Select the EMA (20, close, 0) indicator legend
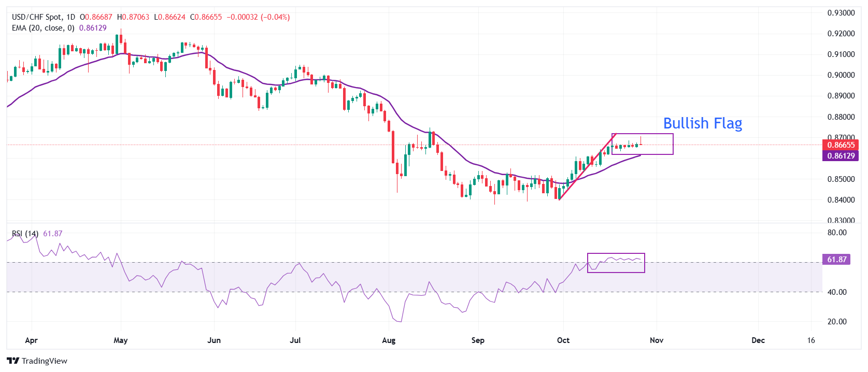This screenshot has height=372, width=868. (x=43, y=28)
